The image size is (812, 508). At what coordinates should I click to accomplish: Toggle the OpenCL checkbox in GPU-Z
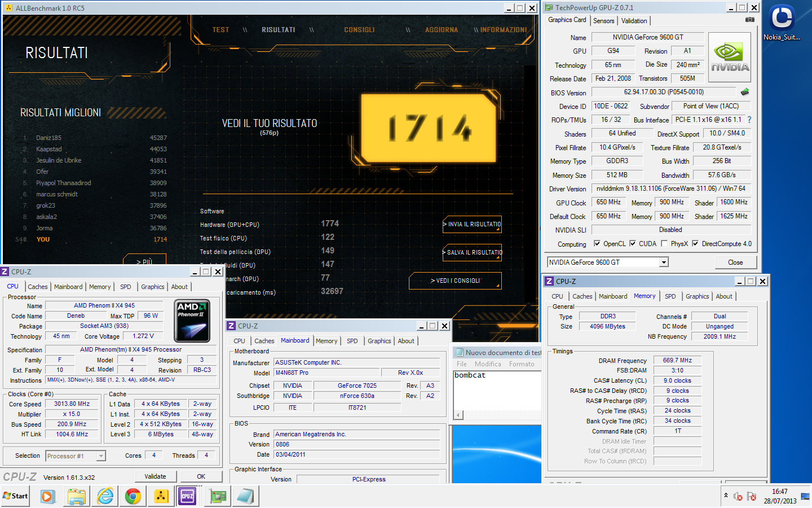click(x=597, y=244)
